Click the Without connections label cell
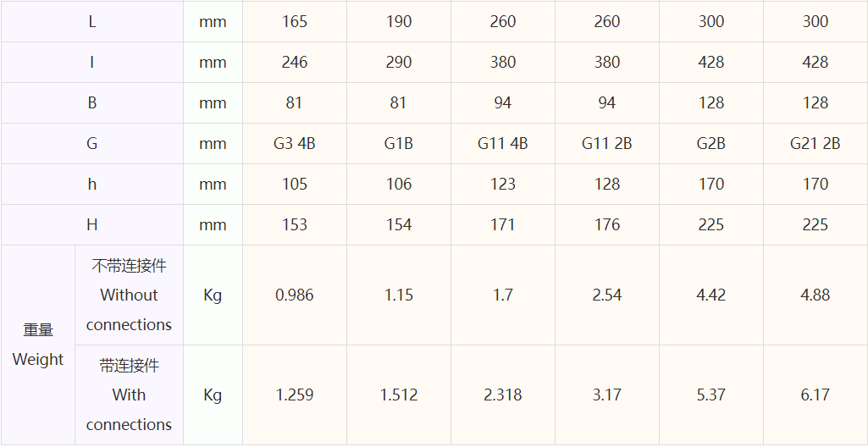Screen dimensions: 868x447 [x=129, y=295]
